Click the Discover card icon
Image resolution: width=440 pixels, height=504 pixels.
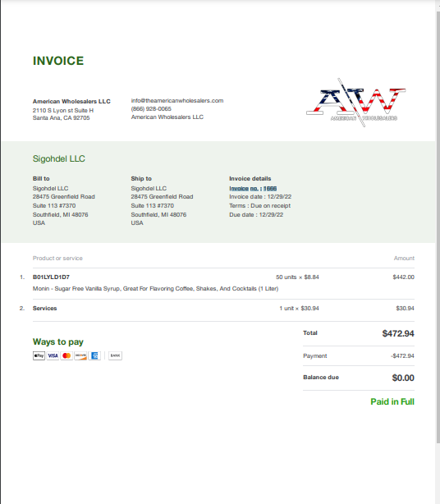tap(80, 355)
